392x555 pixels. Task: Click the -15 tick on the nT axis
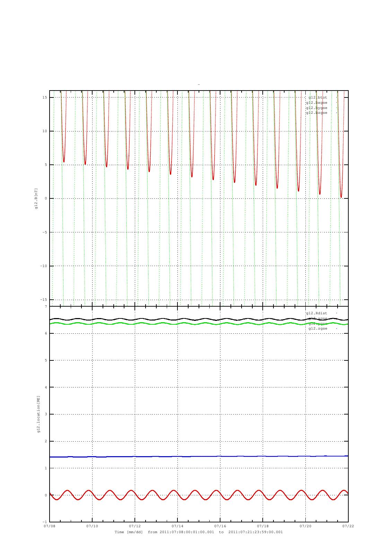[x=44, y=300]
